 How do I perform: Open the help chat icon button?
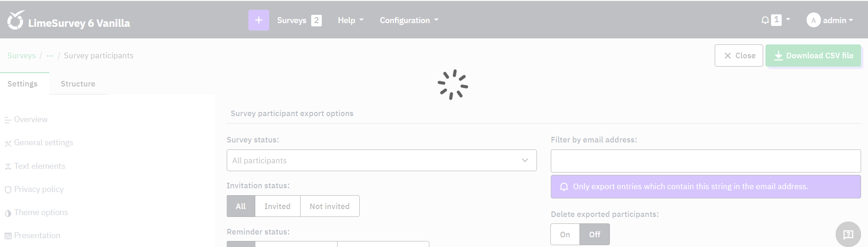[x=848, y=235]
